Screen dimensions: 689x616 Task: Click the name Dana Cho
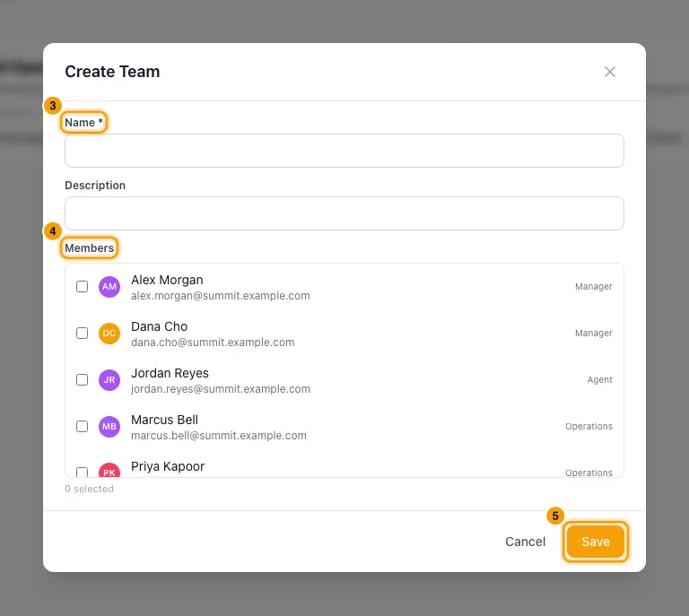click(159, 326)
